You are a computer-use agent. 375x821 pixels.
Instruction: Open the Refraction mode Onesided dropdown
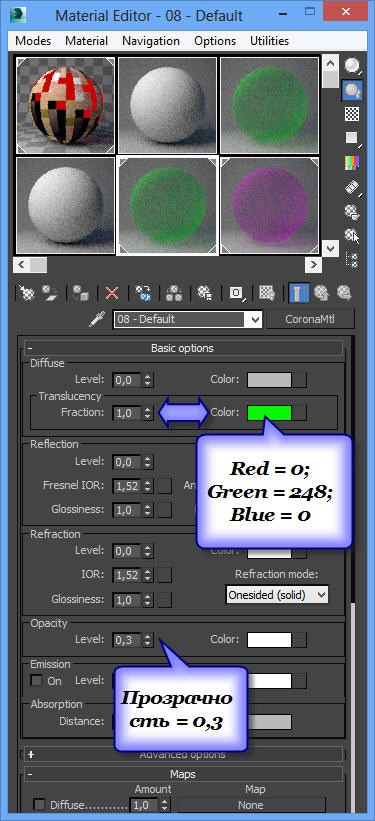click(277, 595)
